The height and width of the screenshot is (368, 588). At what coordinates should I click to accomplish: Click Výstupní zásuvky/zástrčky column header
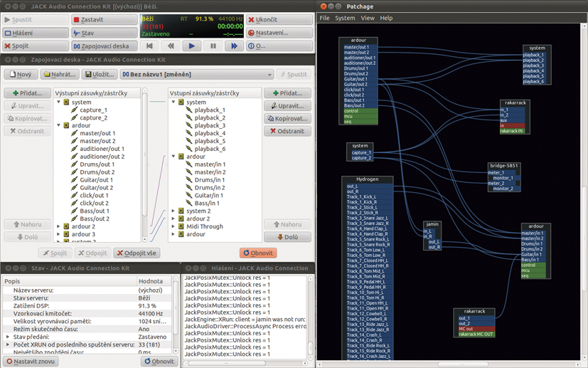97,93
